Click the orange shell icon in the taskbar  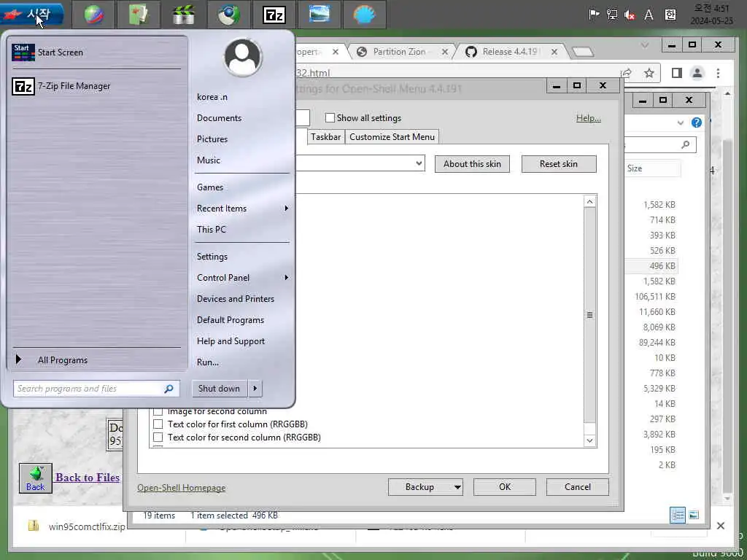364,15
